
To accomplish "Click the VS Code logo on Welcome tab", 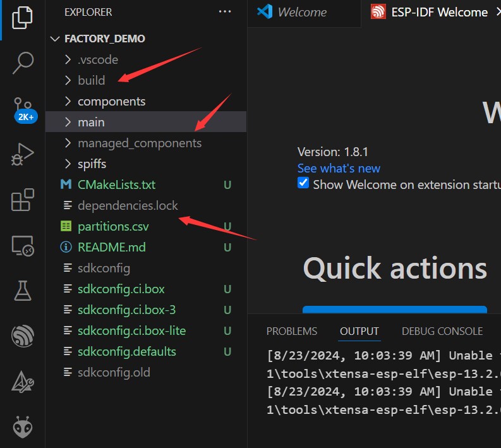I will (x=265, y=11).
